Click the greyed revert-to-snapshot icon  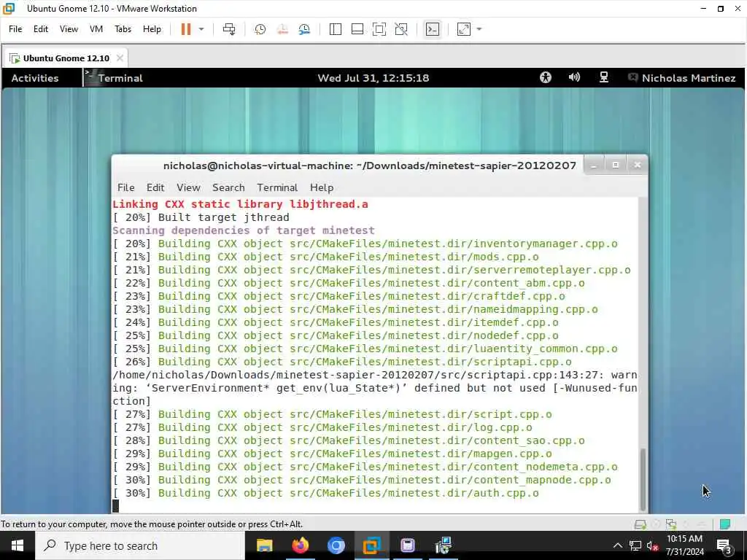[282, 29]
